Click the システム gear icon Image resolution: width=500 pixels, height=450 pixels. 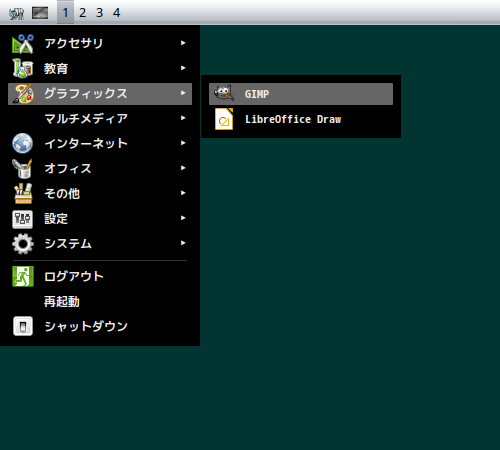23,244
